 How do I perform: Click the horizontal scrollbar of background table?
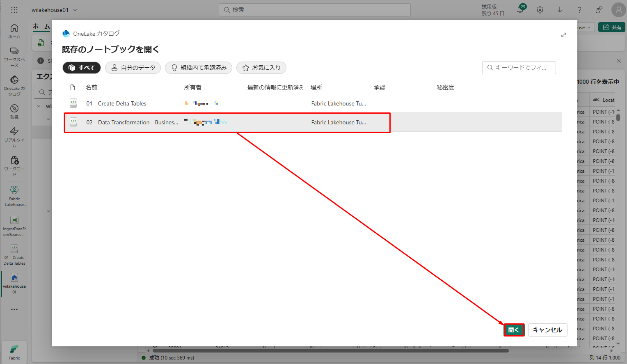[x=330, y=350]
